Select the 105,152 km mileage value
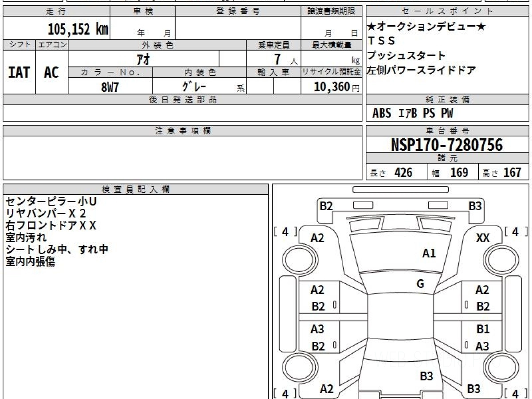532x399 pixels. point(78,29)
